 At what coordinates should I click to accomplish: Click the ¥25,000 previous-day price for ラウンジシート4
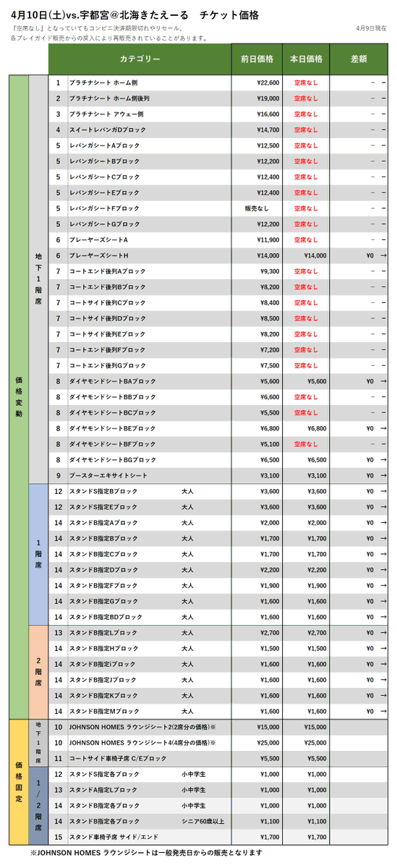(x=268, y=743)
